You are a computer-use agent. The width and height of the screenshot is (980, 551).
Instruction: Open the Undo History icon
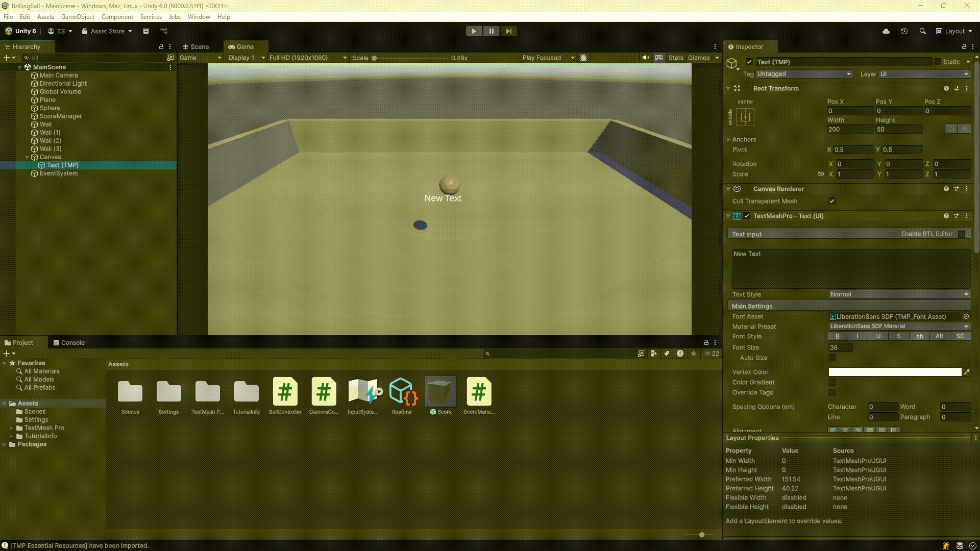click(904, 31)
